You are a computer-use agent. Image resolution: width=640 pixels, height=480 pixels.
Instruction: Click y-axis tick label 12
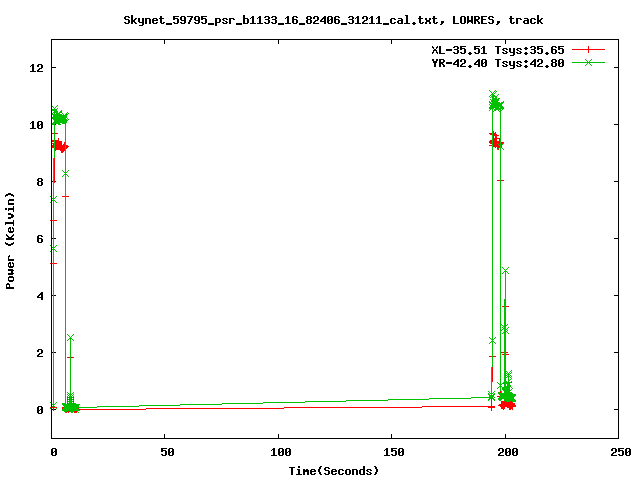click(36, 68)
